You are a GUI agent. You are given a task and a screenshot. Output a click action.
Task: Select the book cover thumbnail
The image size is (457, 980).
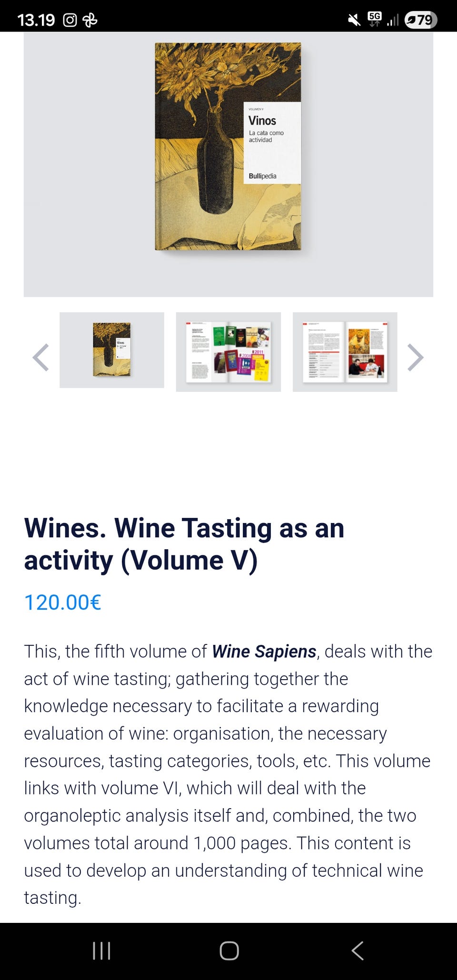(112, 350)
